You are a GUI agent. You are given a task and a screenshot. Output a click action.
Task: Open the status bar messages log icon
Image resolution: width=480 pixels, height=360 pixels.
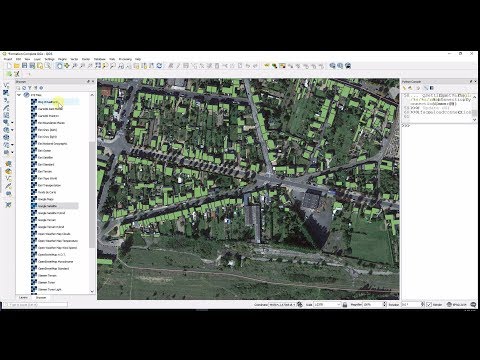473,305
